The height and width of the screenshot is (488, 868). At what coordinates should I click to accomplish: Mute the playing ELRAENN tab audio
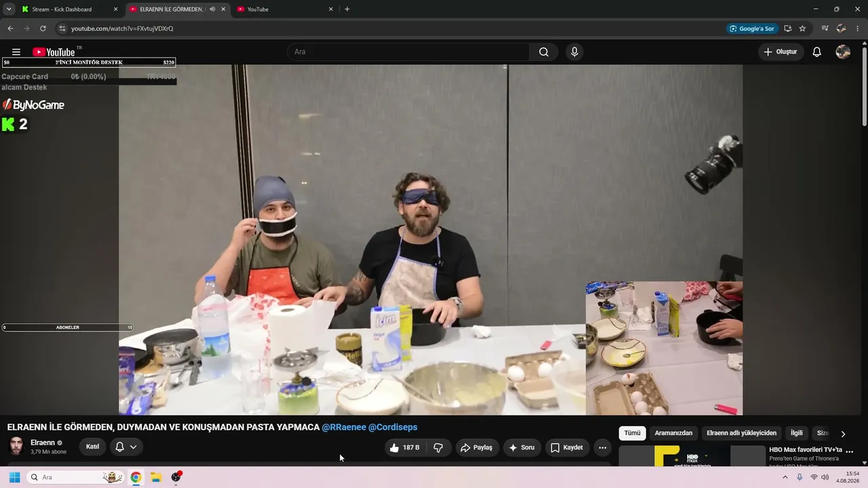pos(212,9)
